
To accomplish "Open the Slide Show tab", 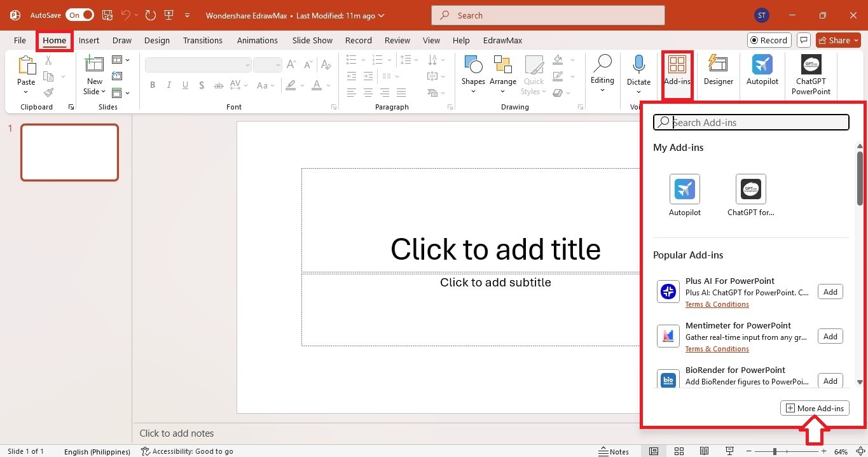I will click(312, 40).
